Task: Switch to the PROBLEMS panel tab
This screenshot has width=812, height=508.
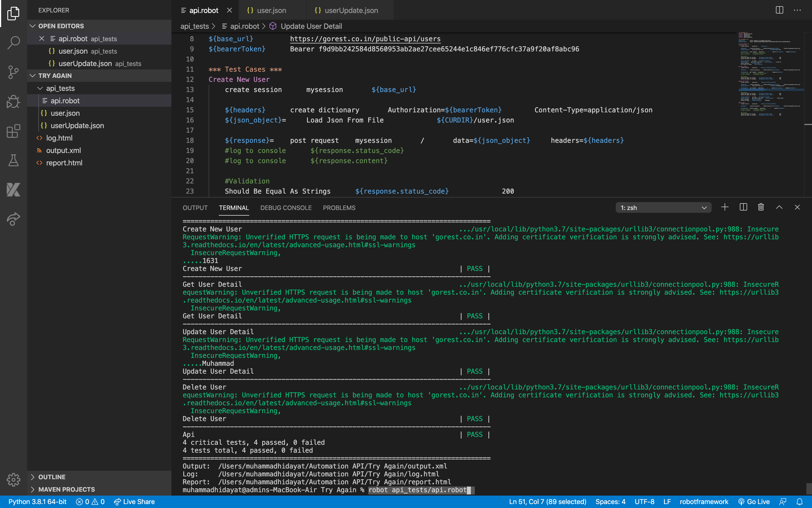Action: pyautogui.click(x=339, y=208)
